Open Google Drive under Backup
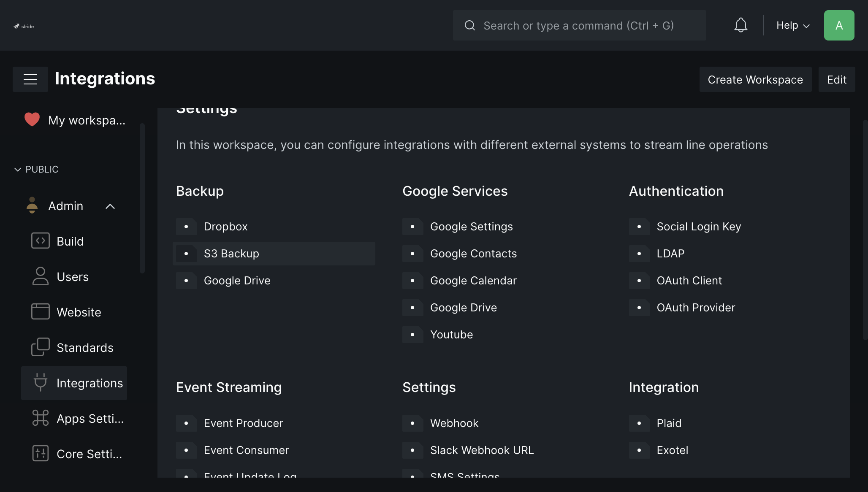868x492 pixels. pyautogui.click(x=237, y=281)
